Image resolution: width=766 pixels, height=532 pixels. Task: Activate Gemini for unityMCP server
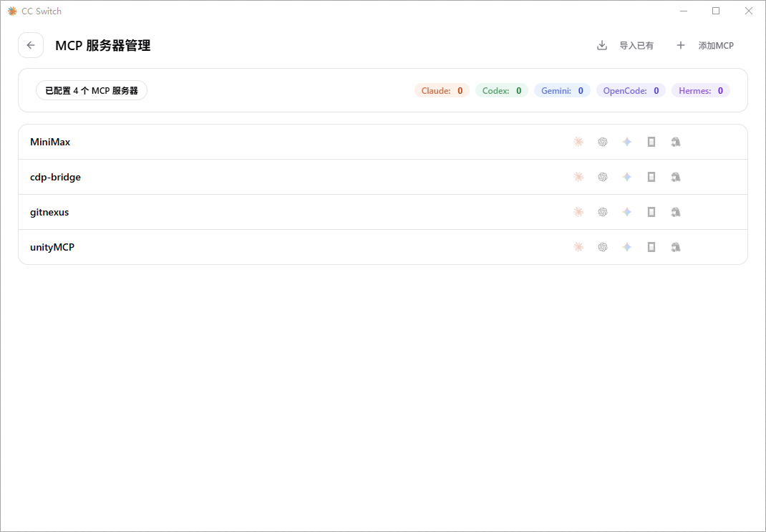pyautogui.click(x=627, y=247)
